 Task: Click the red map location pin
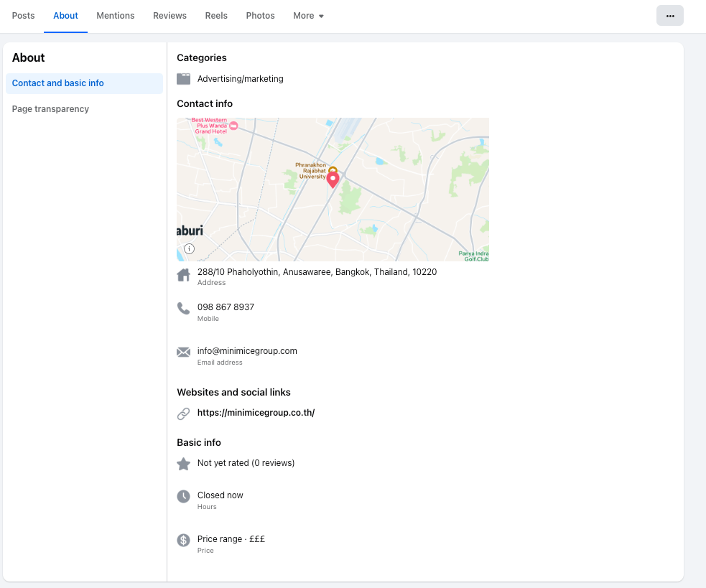point(333,179)
